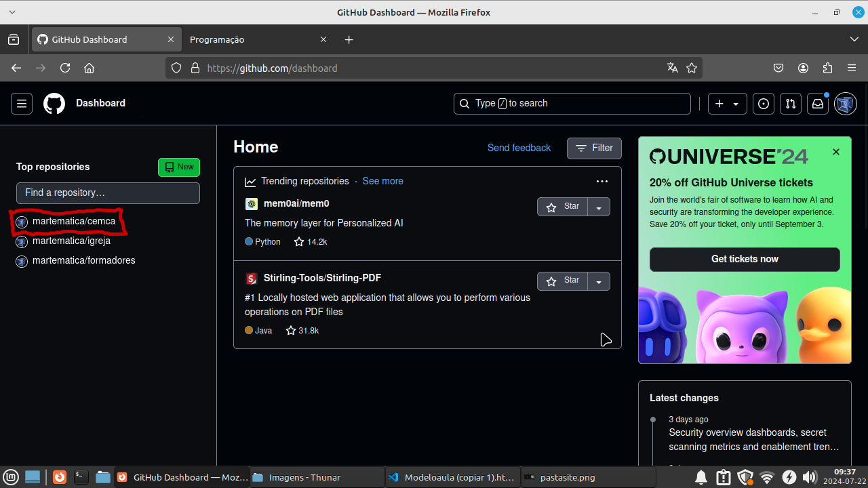Screen dimensions: 868x488
Task: Open the feed Filter button
Action: coord(594,148)
